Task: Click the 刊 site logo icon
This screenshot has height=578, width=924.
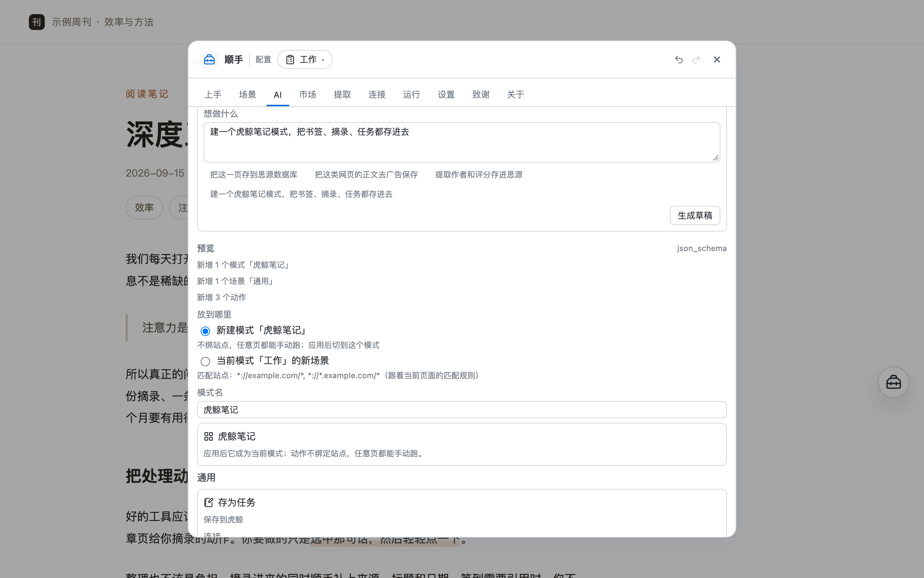Action: [x=37, y=22]
